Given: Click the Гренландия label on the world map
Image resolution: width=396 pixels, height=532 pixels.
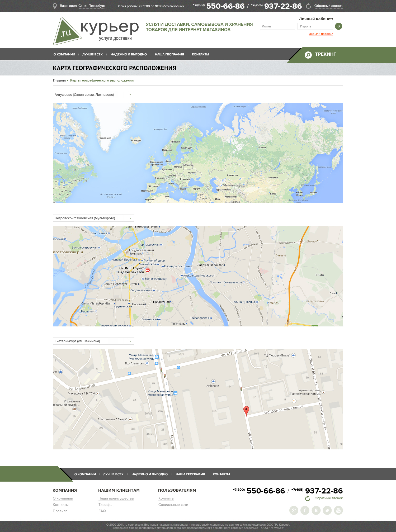Looking at the screenshot, I should (105, 138).
